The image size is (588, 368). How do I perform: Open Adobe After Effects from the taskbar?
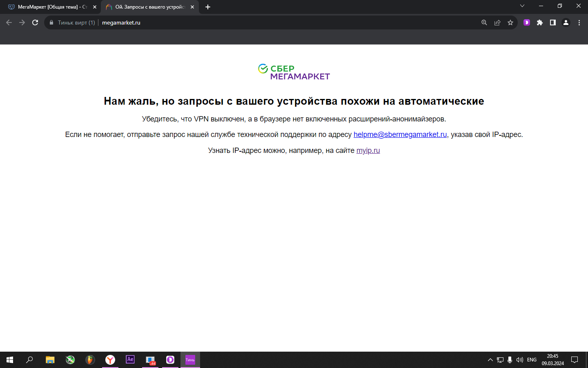pyautogui.click(x=130, y=360)
